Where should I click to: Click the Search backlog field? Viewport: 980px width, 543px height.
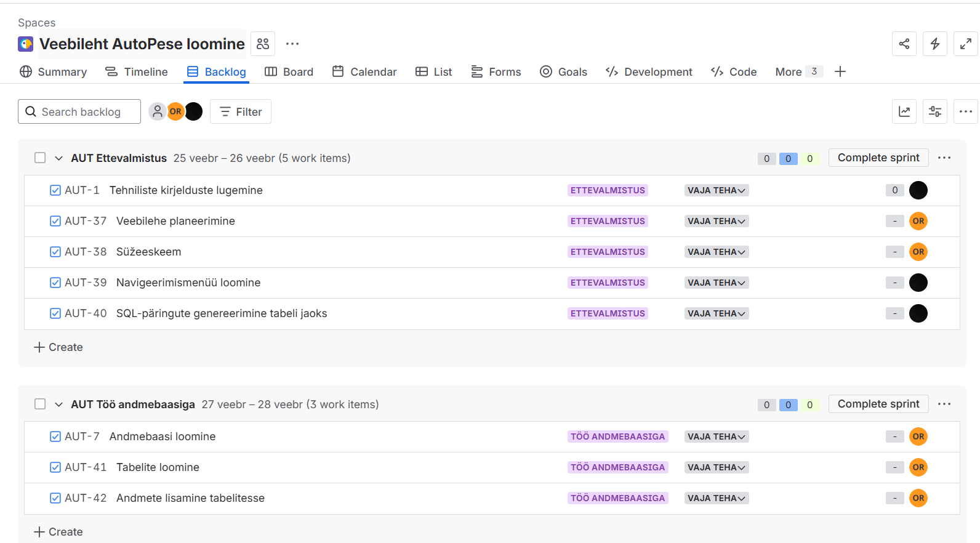80,112
